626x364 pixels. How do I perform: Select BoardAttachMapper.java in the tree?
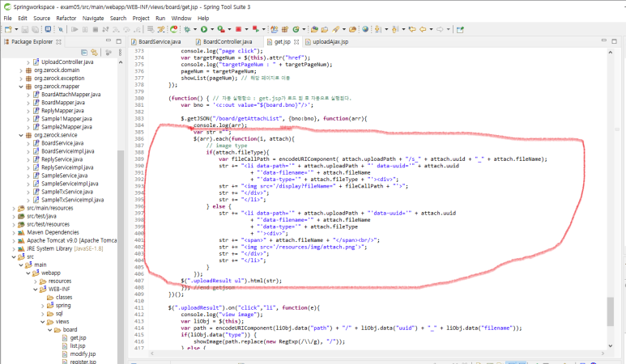[70, 95]
